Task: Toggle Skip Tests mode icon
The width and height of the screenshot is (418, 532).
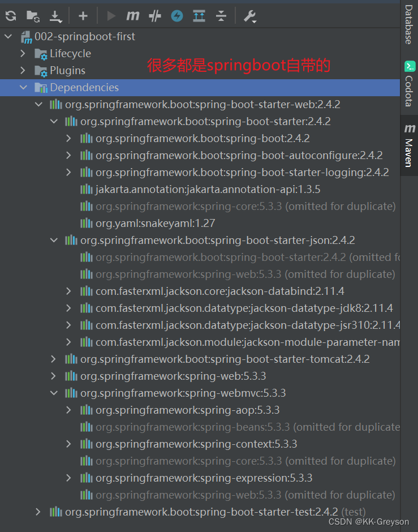Action: [x=155, y=16]
